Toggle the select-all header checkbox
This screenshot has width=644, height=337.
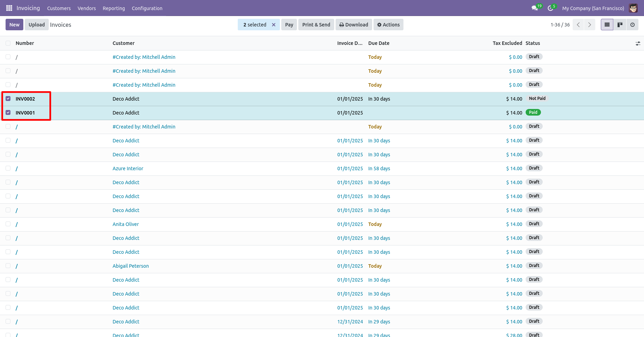[x=8, y=43]
